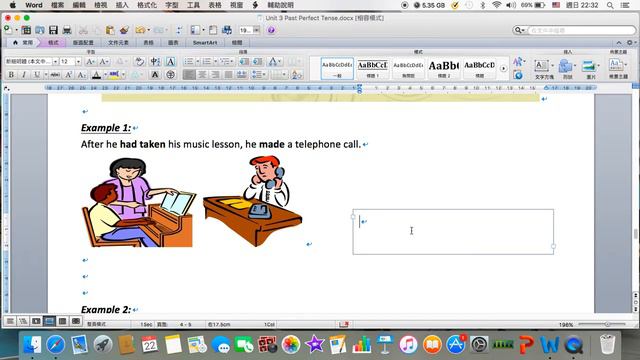Open the ribbon settings gear dropdown

coord(631,42)
